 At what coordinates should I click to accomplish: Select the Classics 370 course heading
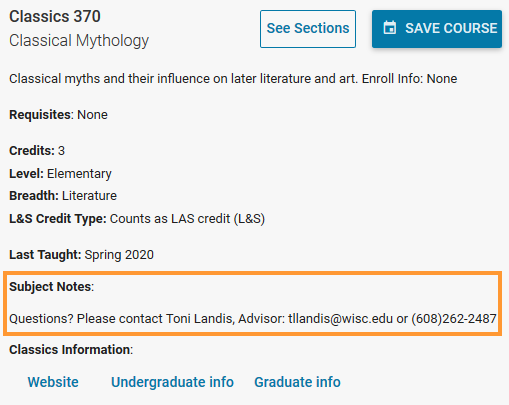55,17
